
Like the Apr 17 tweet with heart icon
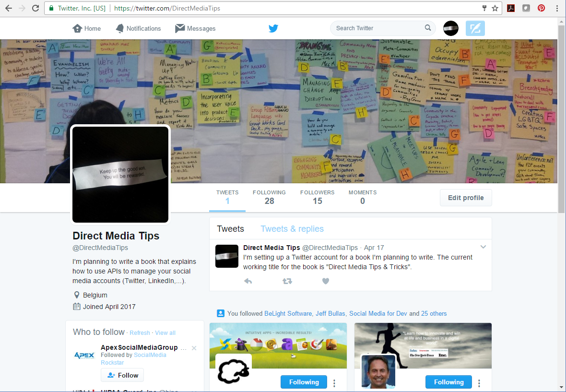click(326, 281)
